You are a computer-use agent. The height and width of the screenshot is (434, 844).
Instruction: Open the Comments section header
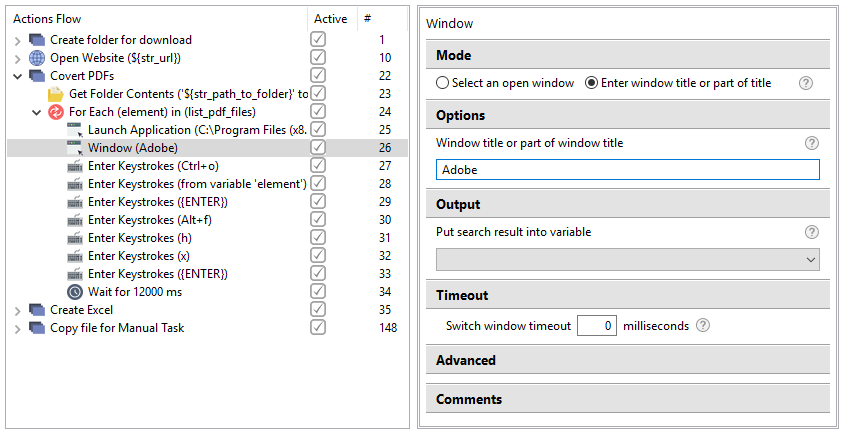point(628,399)
